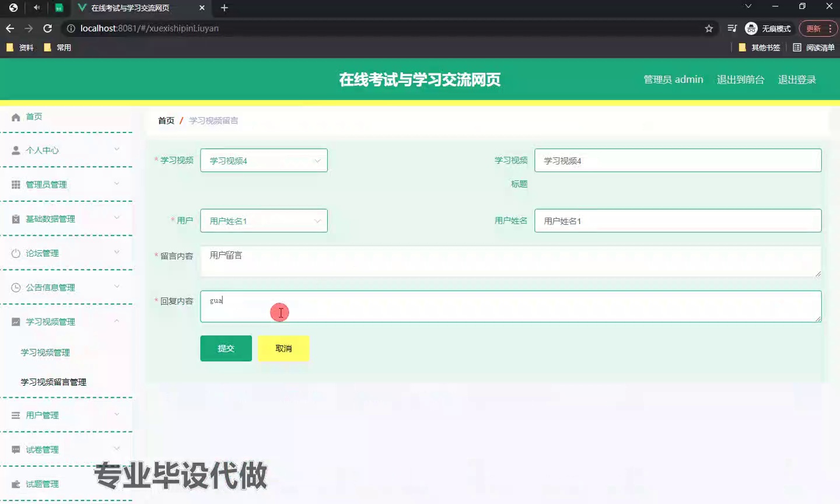Click the clipboard icon for 基础数据管理

(x=16, y=219)
